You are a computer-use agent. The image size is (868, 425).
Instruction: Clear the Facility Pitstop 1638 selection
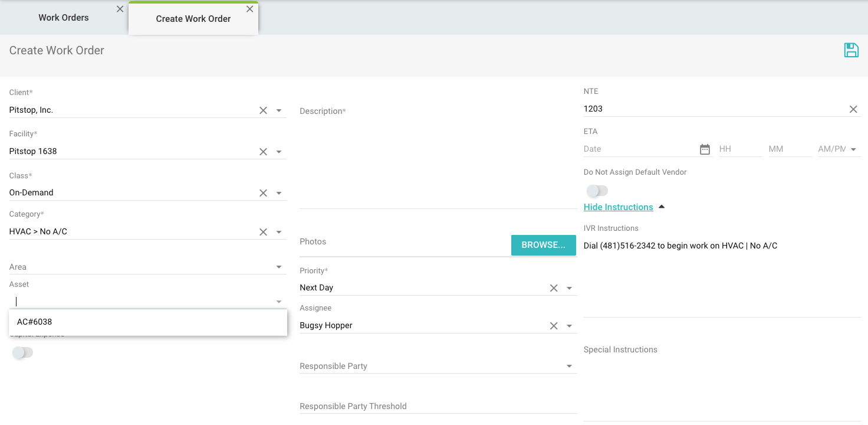tap(263, 152)
